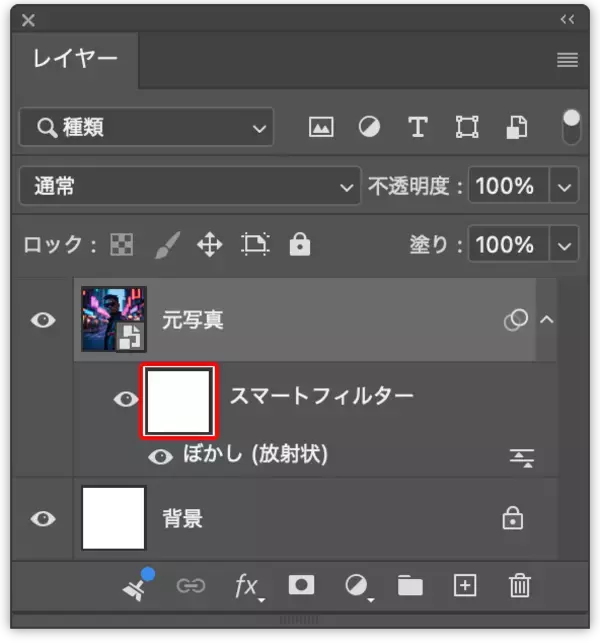Hide the 元写真 layer
This screenshot has height=643, width=600.
[x=43, y=320]
